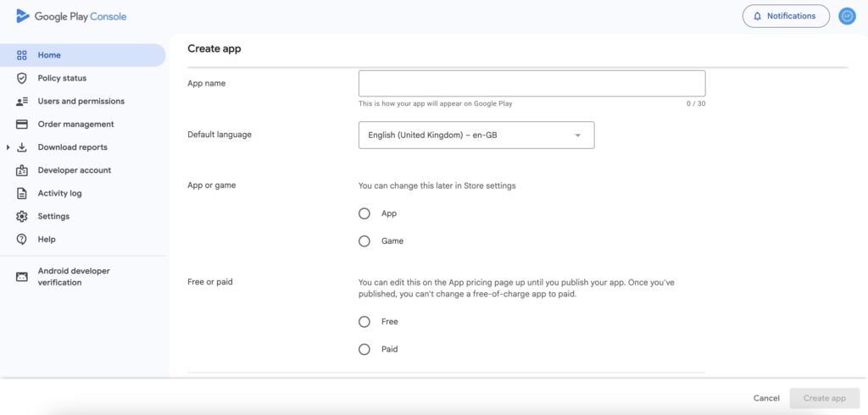Screen dimensions: 868x415
Task: Click the Settings gear icon
Action: pos(21,216)
